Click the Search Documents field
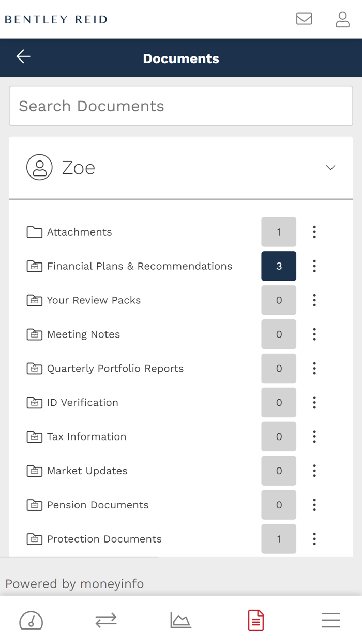362x644 pixels. (x=180, y=106)
